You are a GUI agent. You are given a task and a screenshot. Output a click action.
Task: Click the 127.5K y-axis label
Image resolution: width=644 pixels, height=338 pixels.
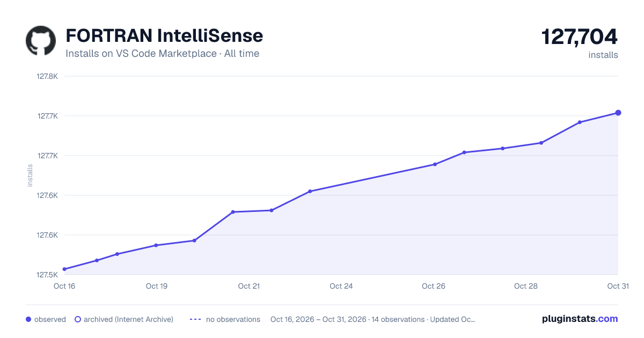coord(47,275)
